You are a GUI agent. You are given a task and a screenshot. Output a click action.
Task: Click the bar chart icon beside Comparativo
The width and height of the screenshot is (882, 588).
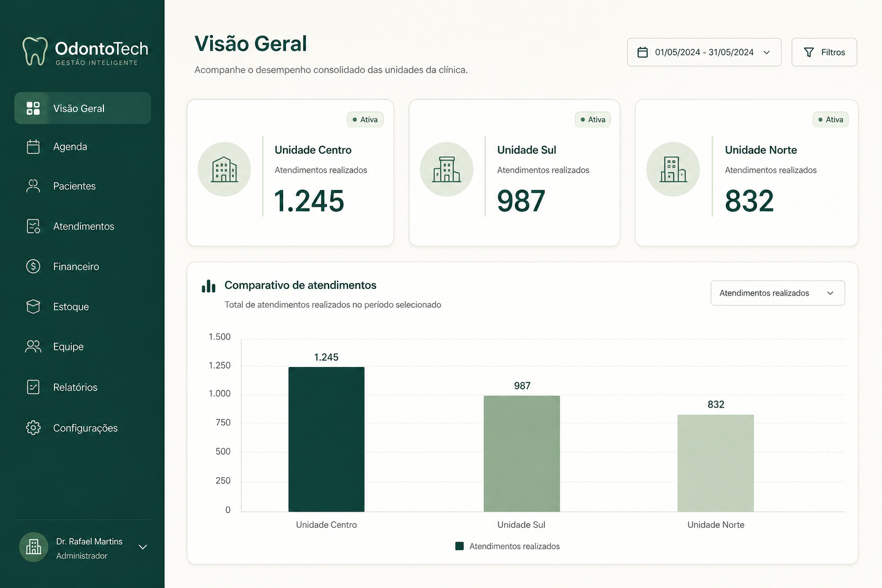208,286
